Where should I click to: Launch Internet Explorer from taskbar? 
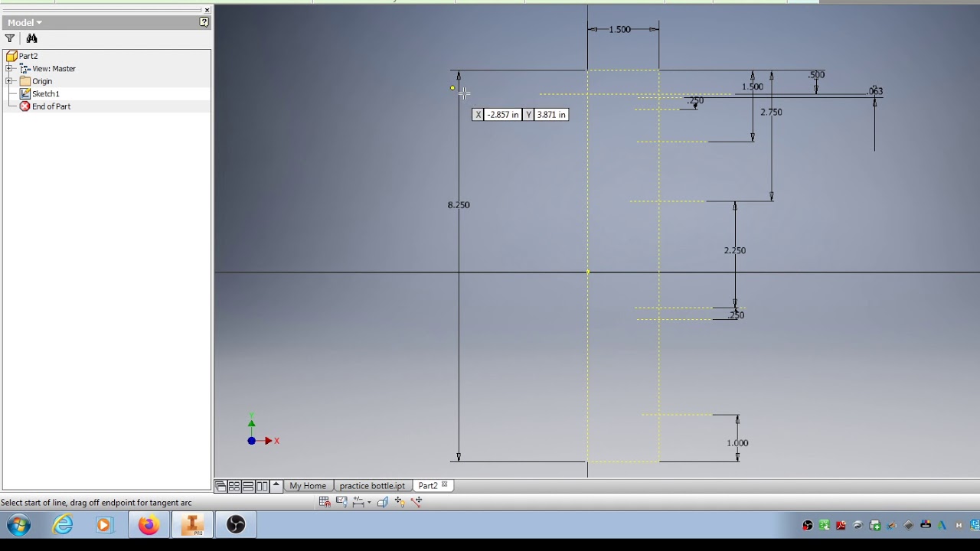[x=63, y=525]
